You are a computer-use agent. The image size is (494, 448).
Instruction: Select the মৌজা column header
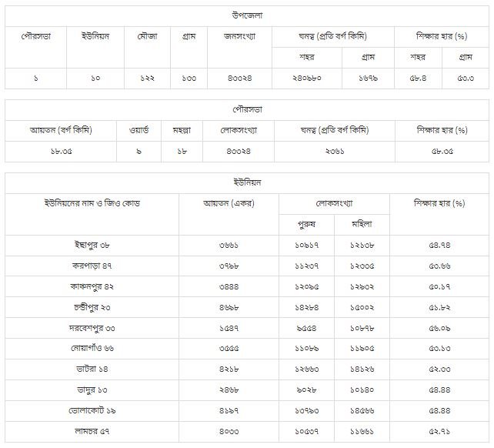click(148, 36)
